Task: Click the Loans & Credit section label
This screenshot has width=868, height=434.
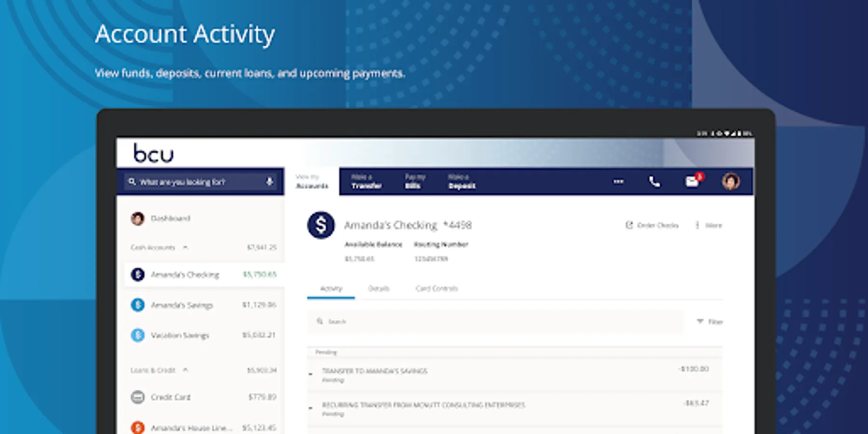Action: [152, 370]
